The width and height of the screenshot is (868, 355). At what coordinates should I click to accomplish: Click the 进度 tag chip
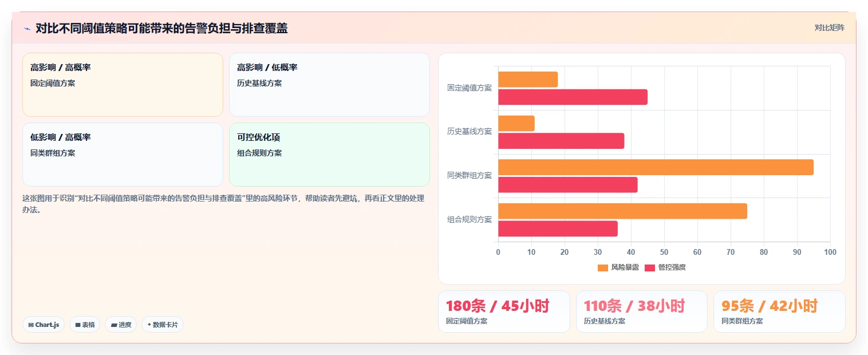tap(121, 325)
